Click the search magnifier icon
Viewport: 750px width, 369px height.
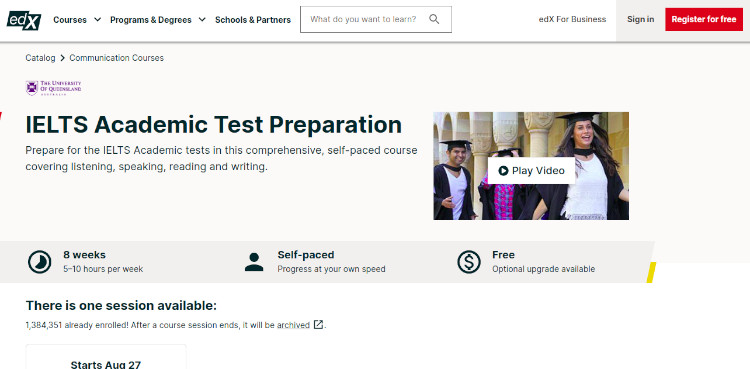click(x=434, y=19)
